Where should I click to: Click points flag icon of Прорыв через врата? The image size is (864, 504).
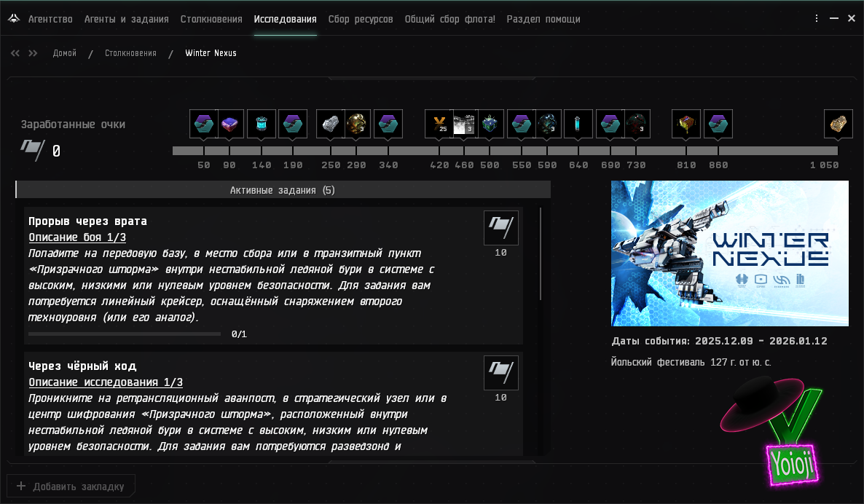(501, 227)
